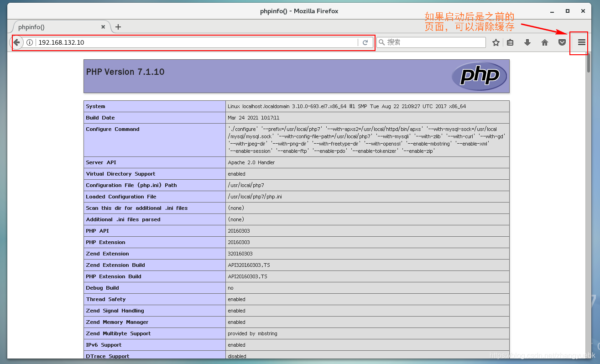
Task: Click the Configure Command label
Action: (113, 129)
